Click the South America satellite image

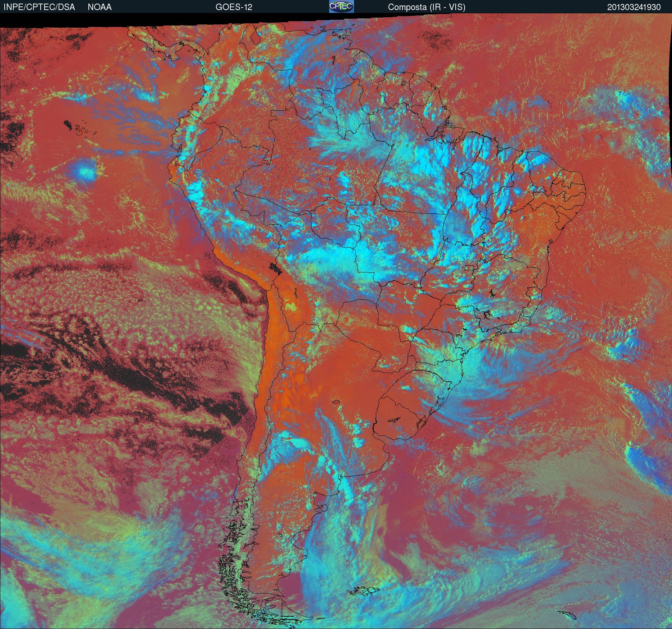pos(336,321)
